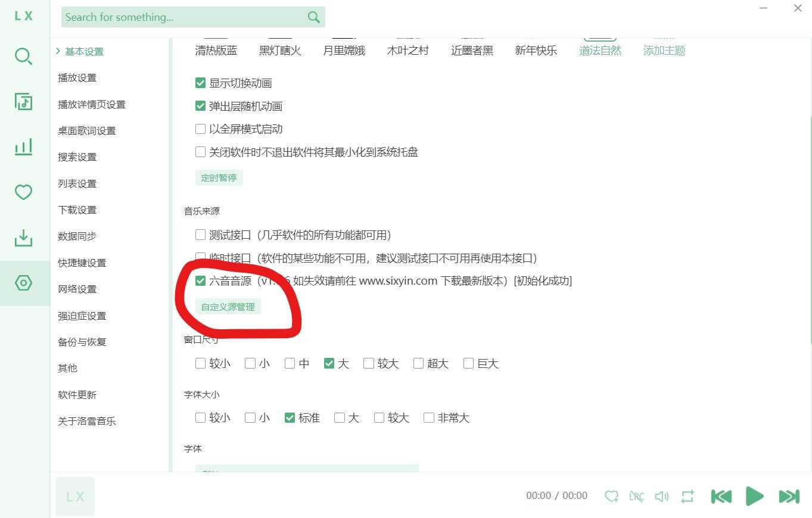Image resolution: width=812 pixels, height=518 pixels.
Task: Click the magnifier icon in the search box
Action: tap(314, 17)
